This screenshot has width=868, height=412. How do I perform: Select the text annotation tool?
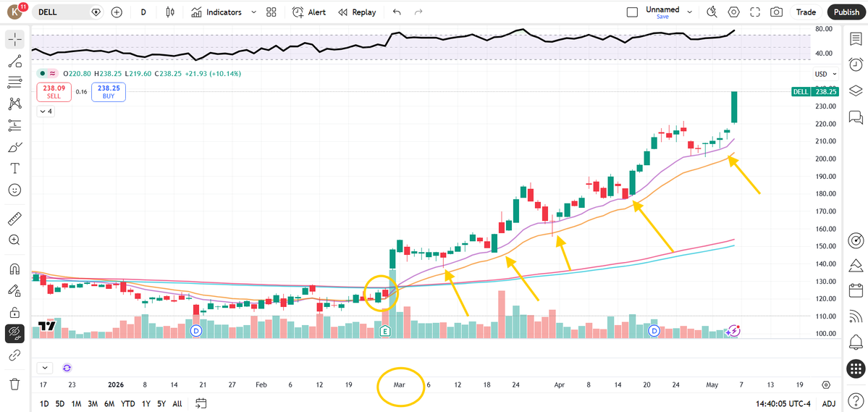15,168
